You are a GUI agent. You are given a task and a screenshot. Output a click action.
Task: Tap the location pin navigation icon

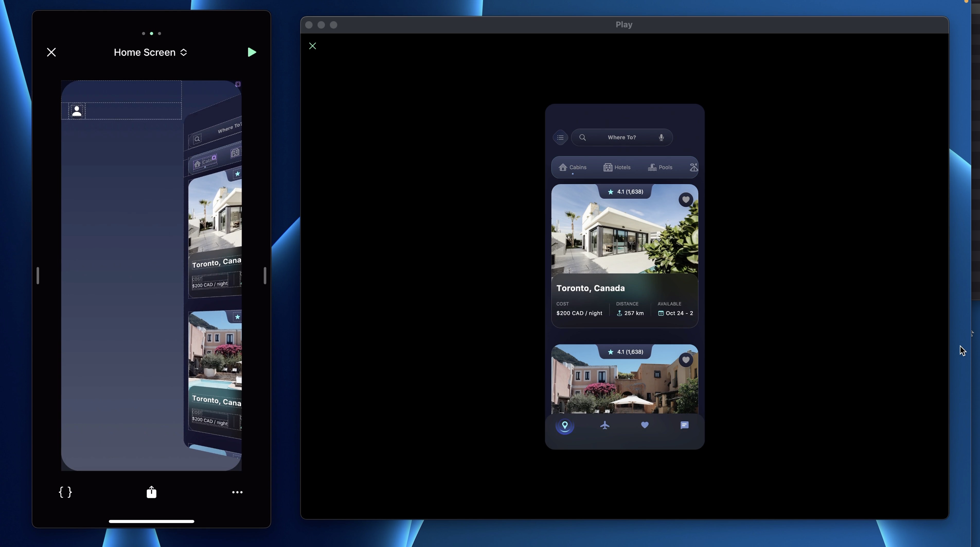[565, 425]
